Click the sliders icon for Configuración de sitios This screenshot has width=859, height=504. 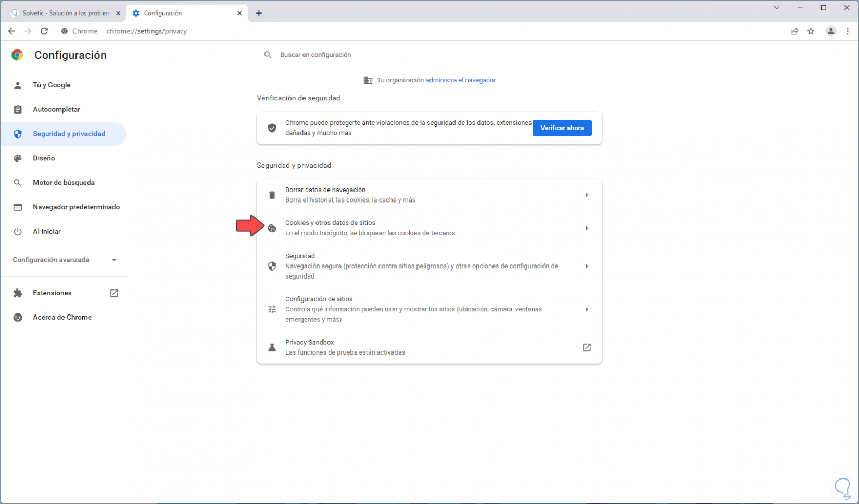[272, 309]
